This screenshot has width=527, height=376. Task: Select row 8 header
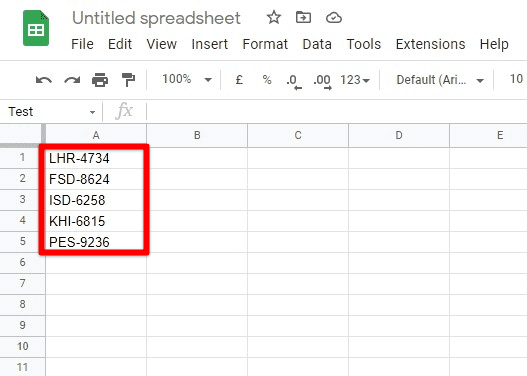(x=22, y=305)
